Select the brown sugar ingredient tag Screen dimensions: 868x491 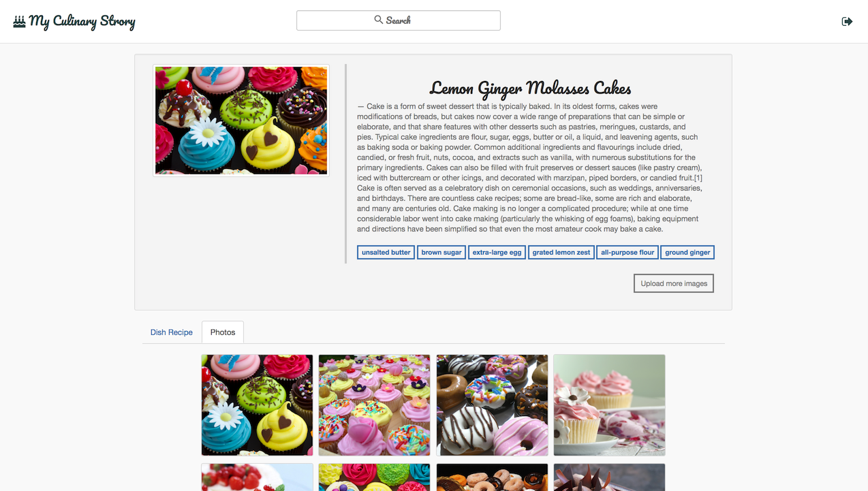(x=441, y=252)
